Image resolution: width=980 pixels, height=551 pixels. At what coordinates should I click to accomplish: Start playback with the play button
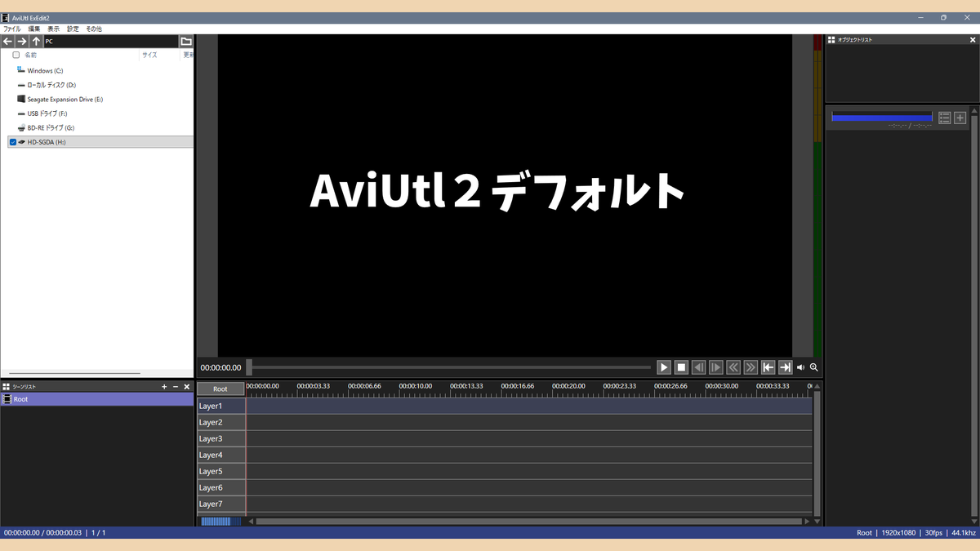pos(664,367)
